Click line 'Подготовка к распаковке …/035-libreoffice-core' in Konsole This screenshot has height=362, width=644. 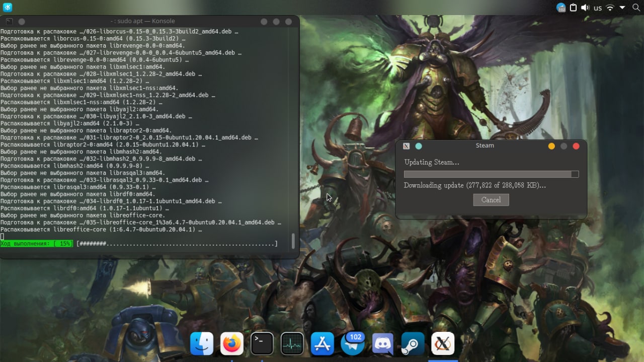pyautogui.click(x=141, y=223)
